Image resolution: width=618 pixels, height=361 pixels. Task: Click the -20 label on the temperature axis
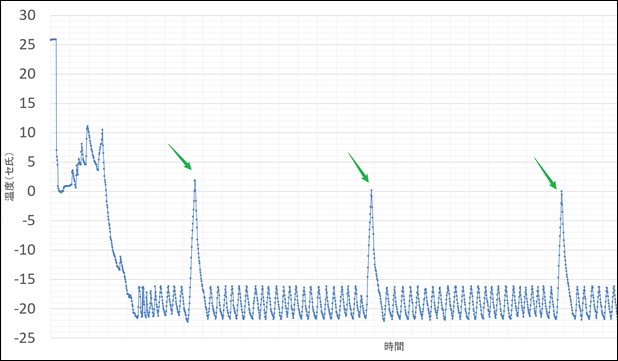tap(25, 309)
